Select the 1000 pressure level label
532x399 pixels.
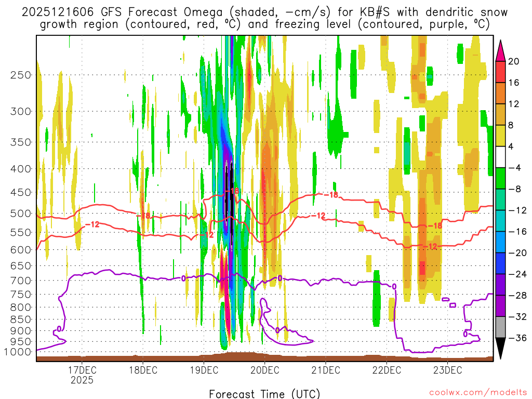coord(19,352)
